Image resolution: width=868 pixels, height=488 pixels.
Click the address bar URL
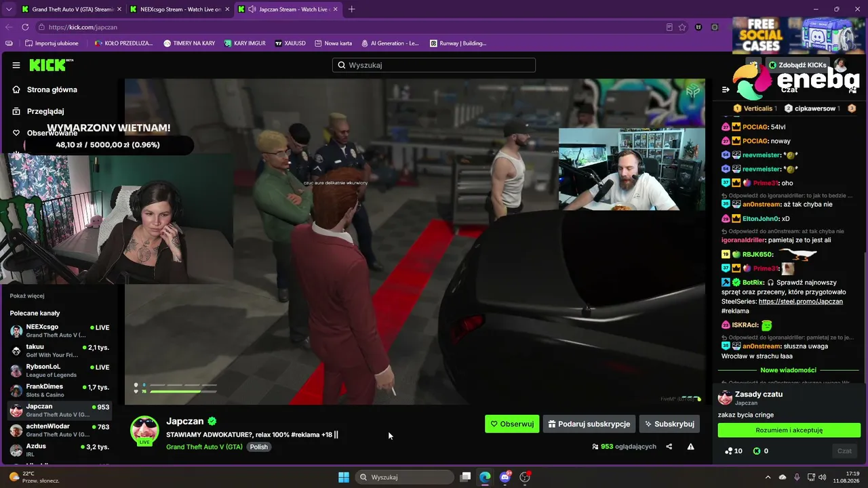[83, 27]
